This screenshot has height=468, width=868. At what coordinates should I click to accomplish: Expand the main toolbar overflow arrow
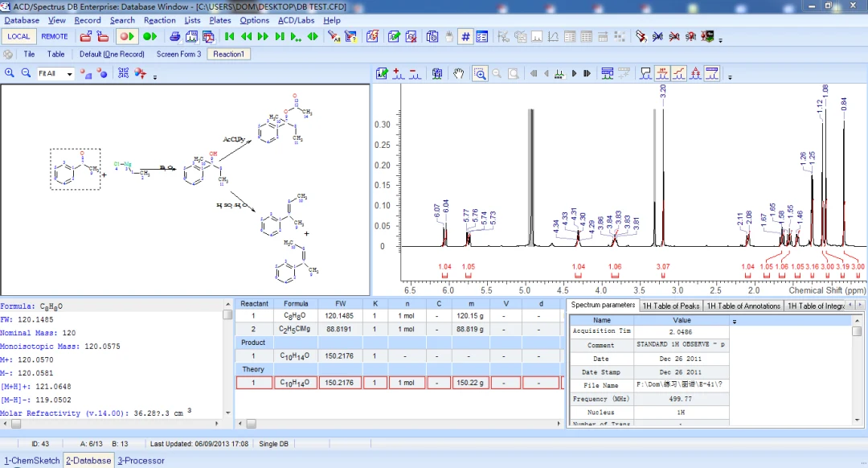(x=720, y=40)
